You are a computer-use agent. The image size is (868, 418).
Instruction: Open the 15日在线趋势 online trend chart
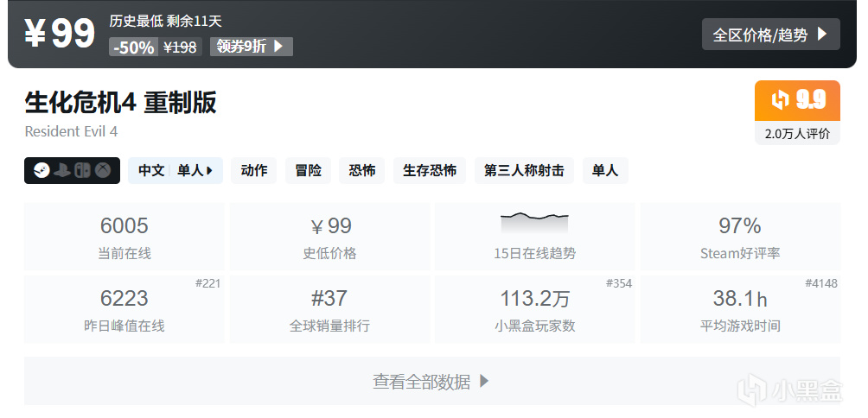(x=535, y=237)
